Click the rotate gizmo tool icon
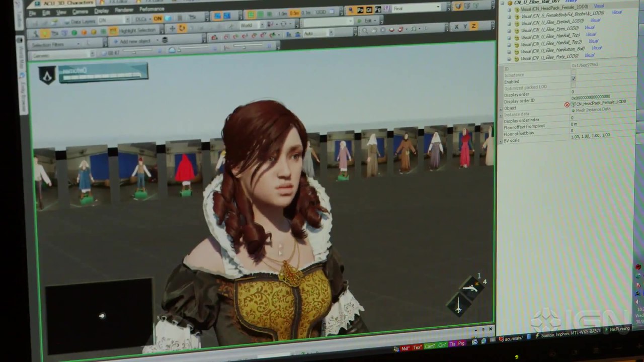Screen dimensions: 644x362 pos(182,28)
